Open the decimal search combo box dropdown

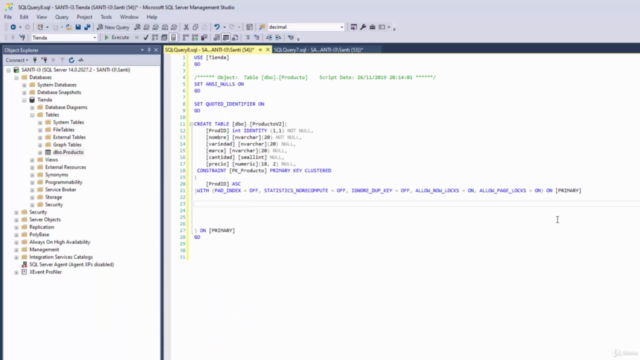click(342, 27)
